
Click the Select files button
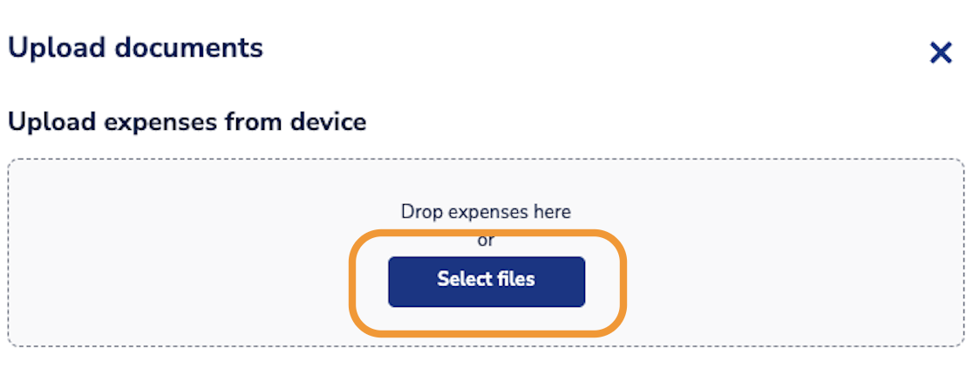(x=486, y=281)
